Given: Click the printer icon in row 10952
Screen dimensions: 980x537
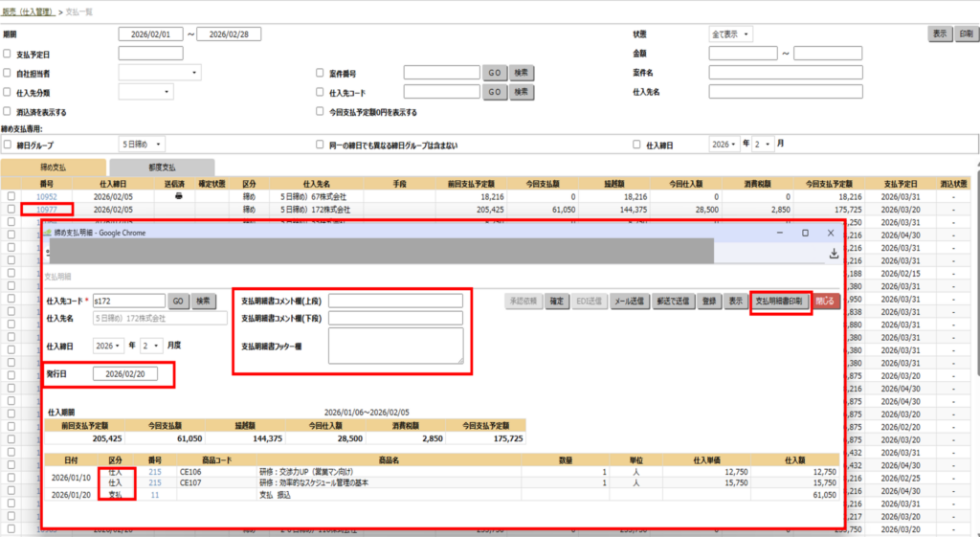Looking at the screenshot, I should 178,195.
